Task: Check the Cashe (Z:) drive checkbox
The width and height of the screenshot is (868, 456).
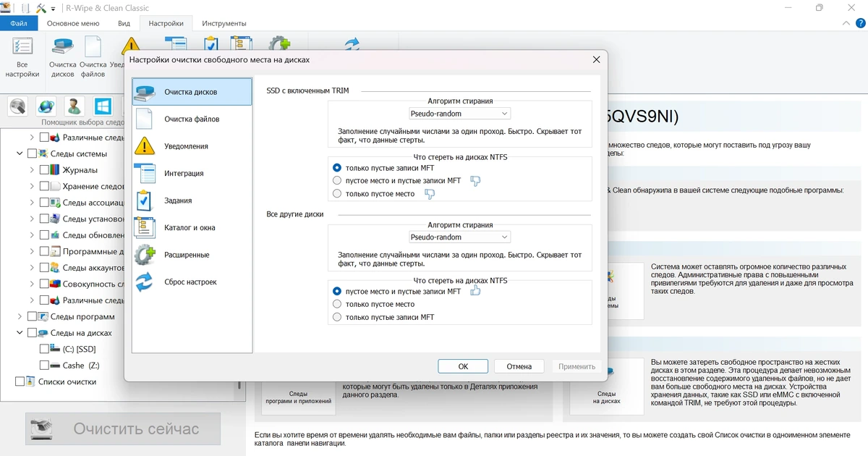Action: click(44, 366)
